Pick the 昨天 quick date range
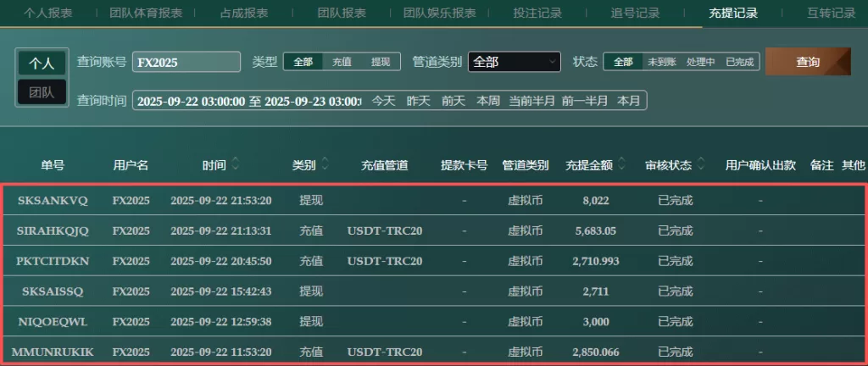The image size is (868, 366). 419,101
